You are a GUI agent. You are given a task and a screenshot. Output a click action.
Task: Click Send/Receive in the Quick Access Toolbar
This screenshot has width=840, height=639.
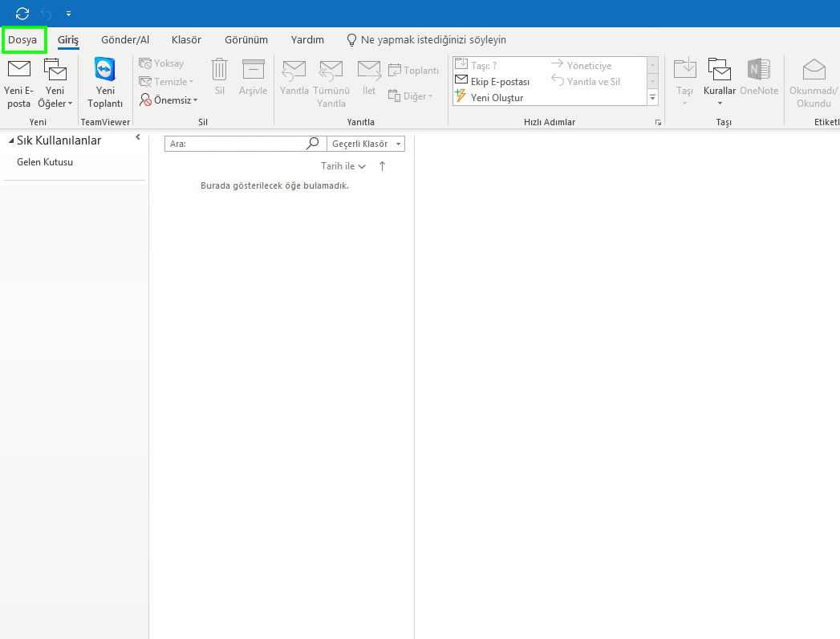22,13
